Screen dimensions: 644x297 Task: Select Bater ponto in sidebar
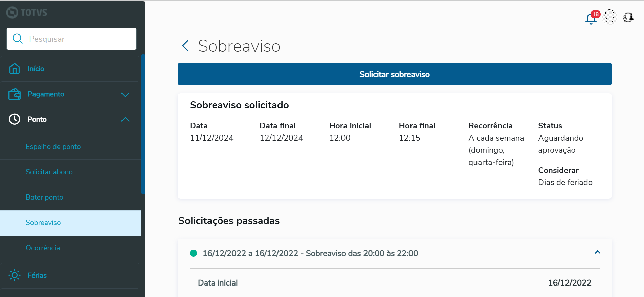(x=44, y=197)
